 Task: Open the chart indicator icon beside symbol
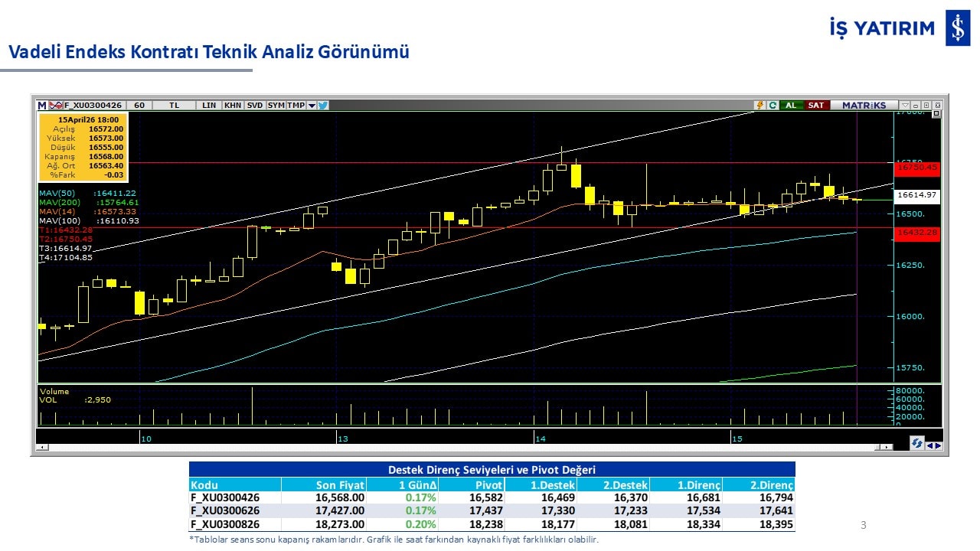55,106
